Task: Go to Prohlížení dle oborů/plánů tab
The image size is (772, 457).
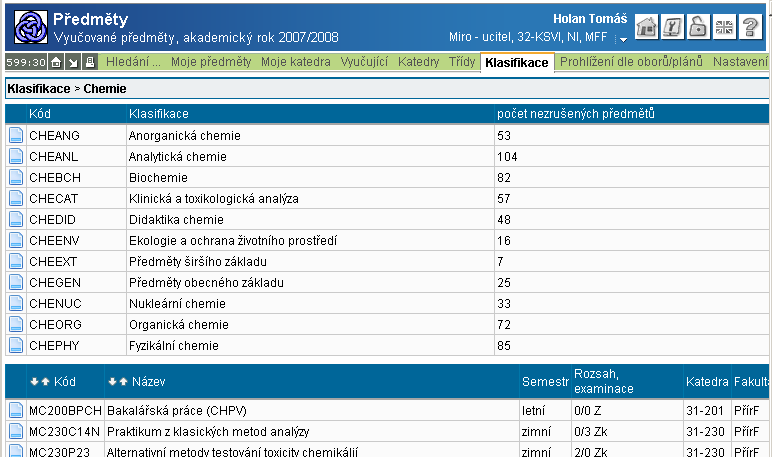Action: pyautogui.click(x=631, y=62)
